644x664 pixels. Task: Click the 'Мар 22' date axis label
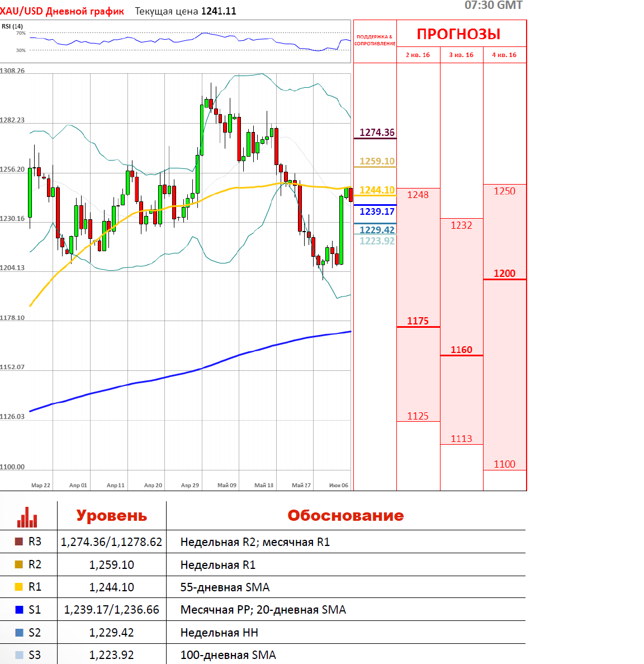[41, 486]
